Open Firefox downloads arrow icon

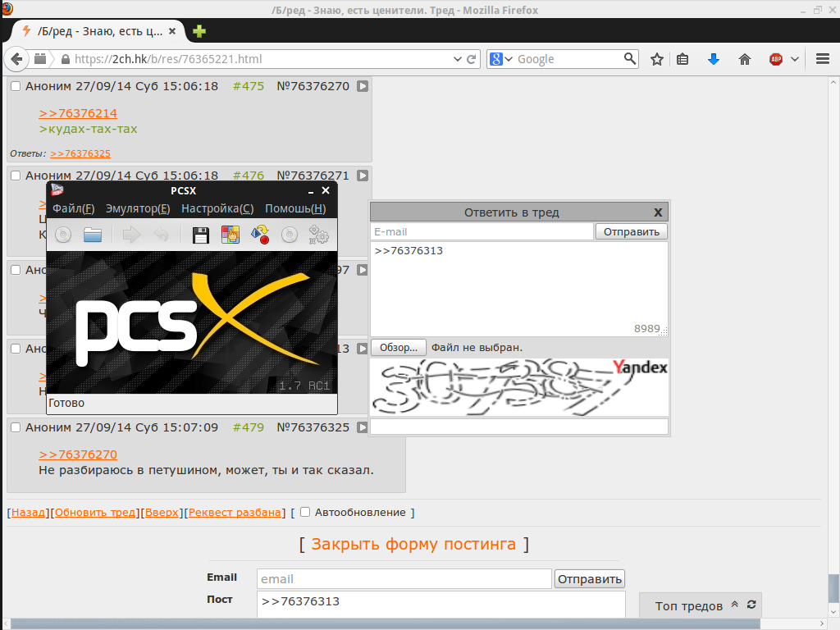713,59
